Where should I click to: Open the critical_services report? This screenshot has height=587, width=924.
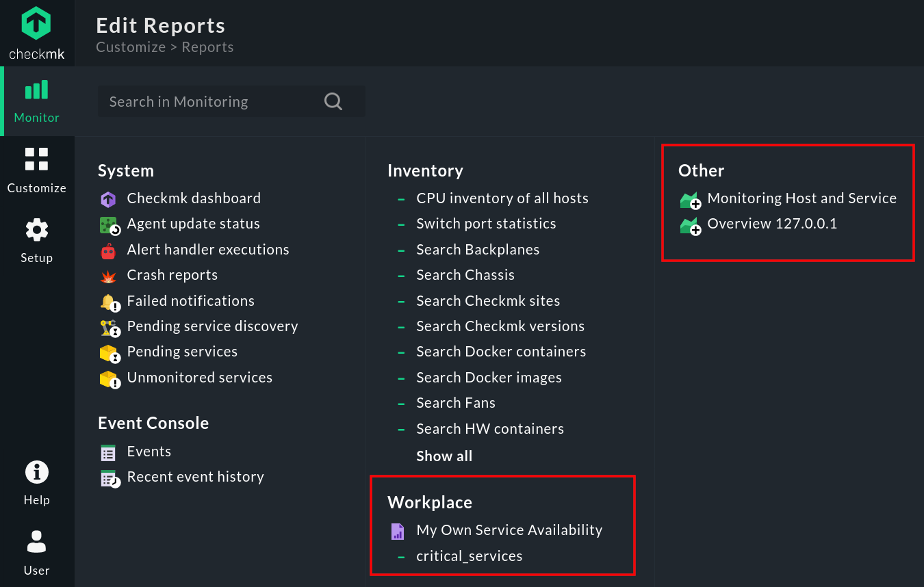pyautogui.click(x=469, y=556)
